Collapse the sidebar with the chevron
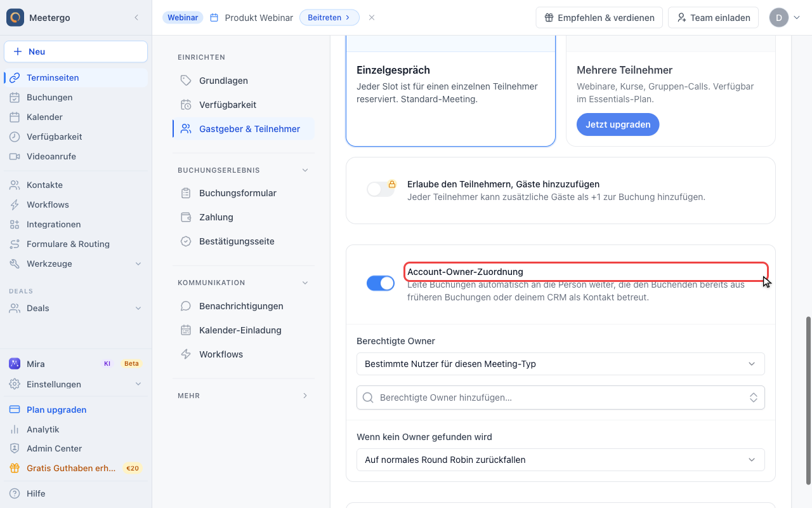The image size is (812, 508). pos(136,18)
